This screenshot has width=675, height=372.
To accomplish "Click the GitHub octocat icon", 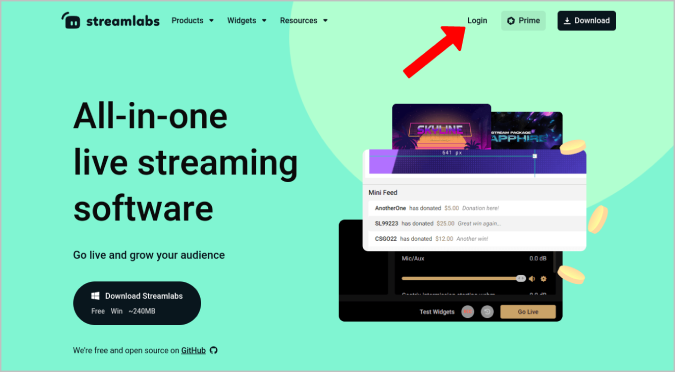I will [214, 350].
